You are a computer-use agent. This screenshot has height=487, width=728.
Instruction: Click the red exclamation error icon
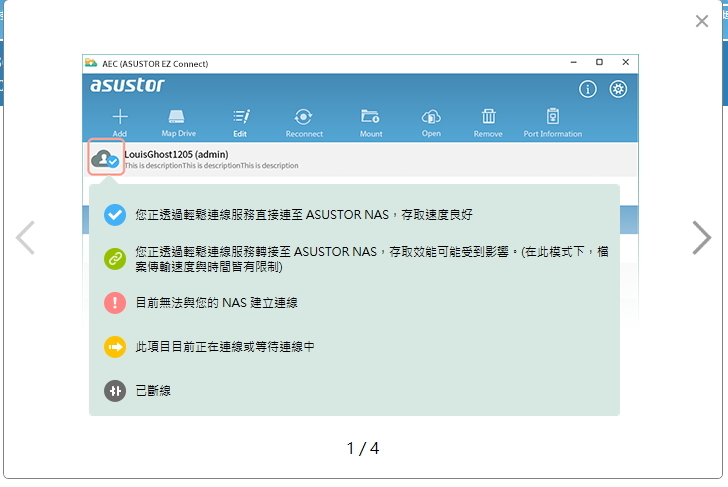tap(115, 303)
